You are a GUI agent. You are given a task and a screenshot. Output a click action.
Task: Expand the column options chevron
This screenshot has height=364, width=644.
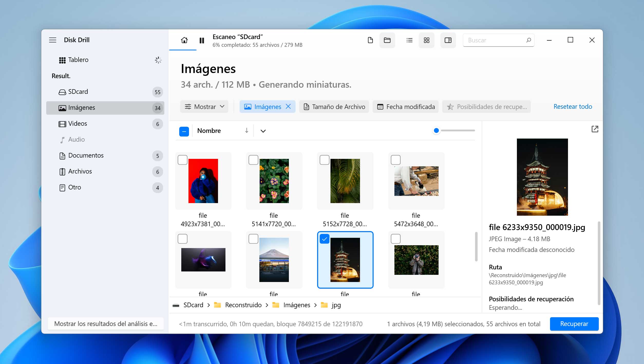click(x=263, y=131)
